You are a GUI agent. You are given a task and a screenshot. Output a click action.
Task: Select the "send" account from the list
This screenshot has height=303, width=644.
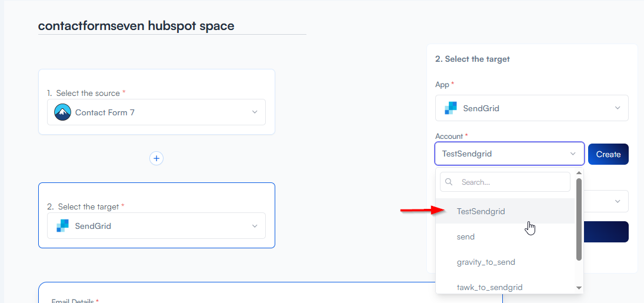[x=466, y=237]
